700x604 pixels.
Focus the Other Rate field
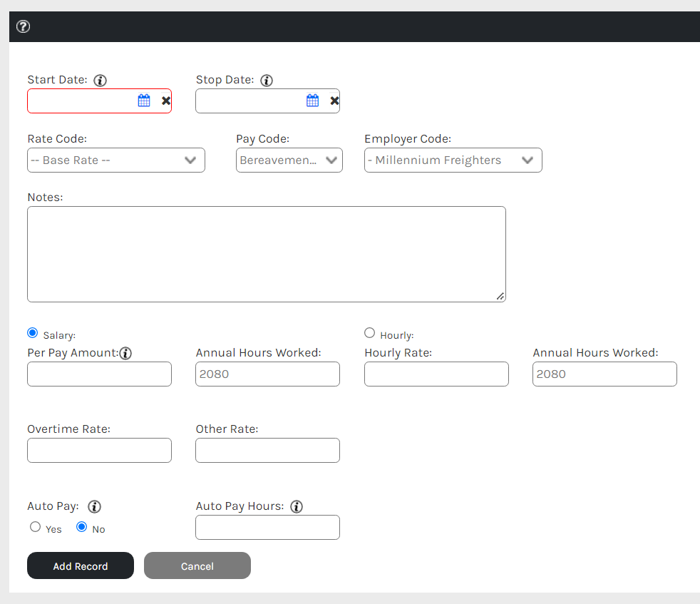click(x=268, y=450)
